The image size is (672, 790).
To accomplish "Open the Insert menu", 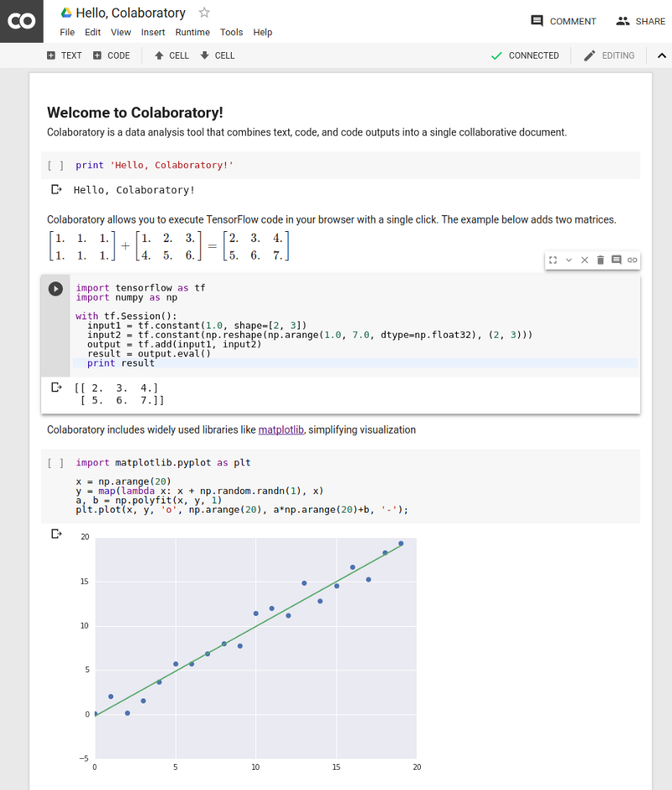I will (x=153, y=32).
